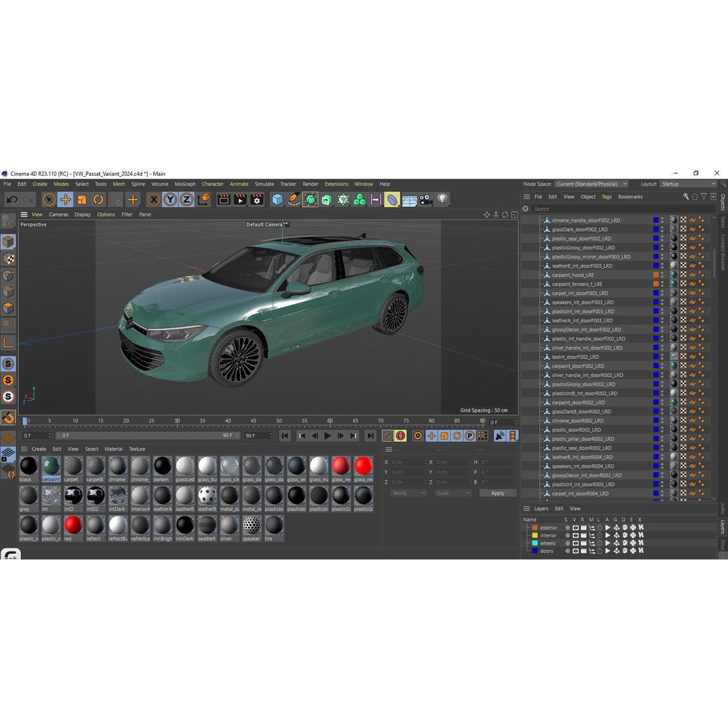Go to start of animation
Image resolution: width=728 pixels, height=728 pixels.
tap(285, 435)
